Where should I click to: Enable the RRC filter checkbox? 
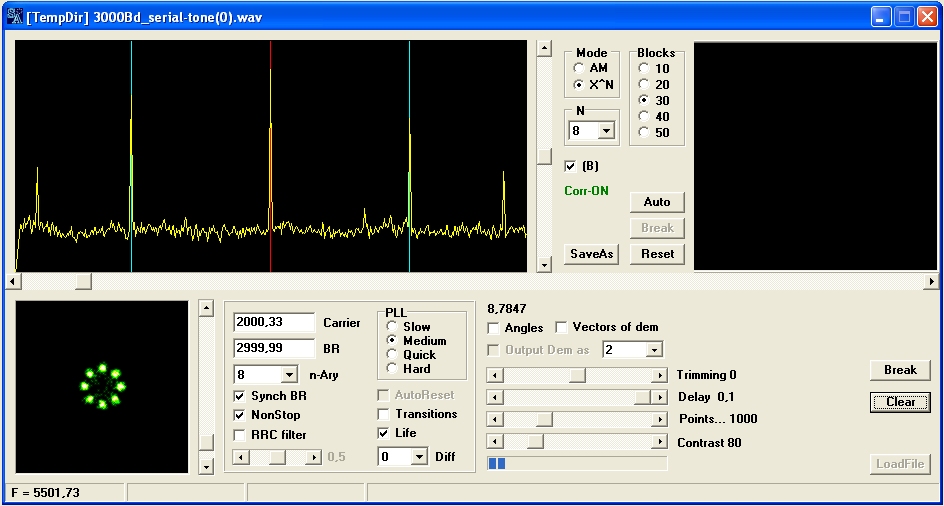240,435
